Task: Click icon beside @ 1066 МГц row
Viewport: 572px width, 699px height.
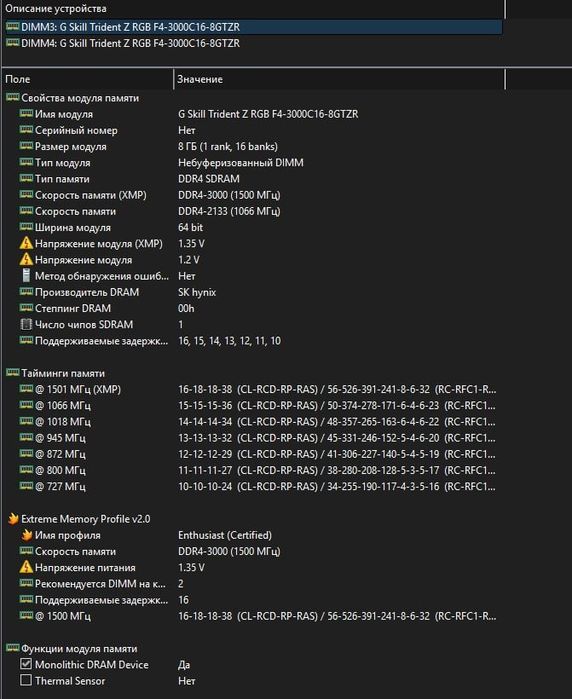Action: [x=26, y=405]
